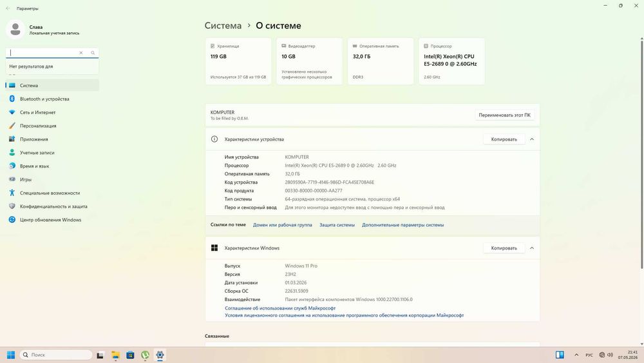Open Приложения settings
644x363 pixels.
(x=52, y=139)
